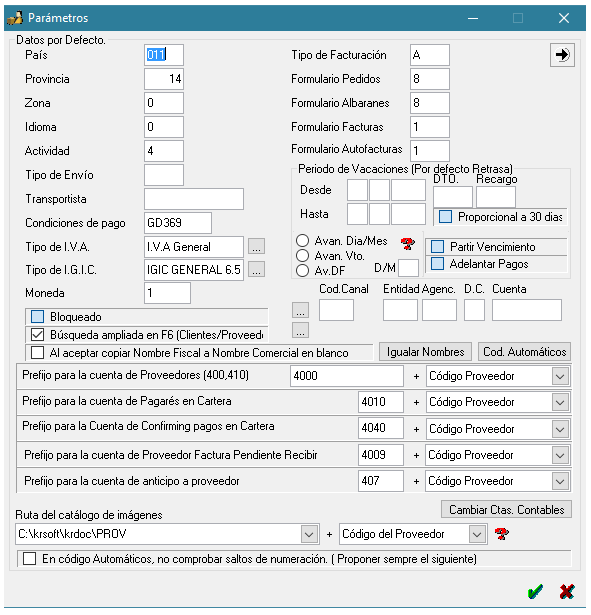Click the Recargo input field

496,197
